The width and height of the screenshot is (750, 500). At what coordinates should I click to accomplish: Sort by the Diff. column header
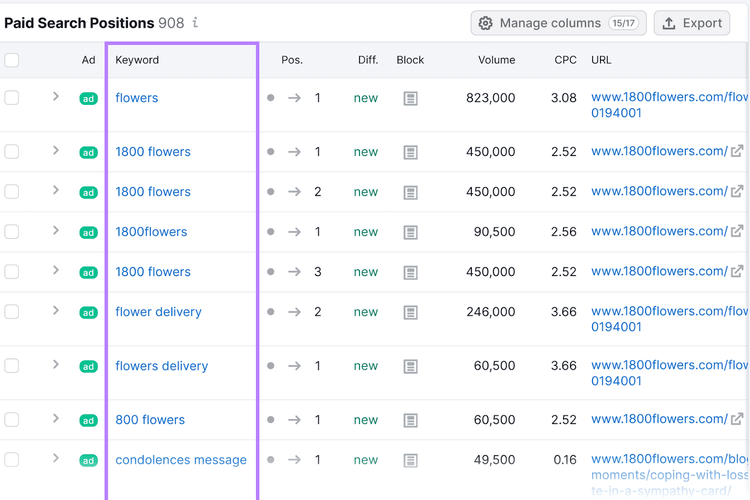(x=368, y=60)
